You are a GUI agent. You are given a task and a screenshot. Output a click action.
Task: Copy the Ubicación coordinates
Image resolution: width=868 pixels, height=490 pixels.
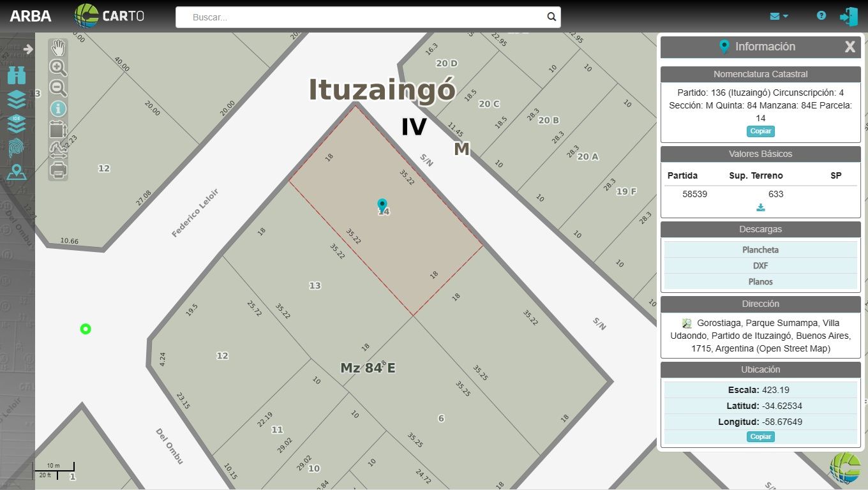pos(760,437)
